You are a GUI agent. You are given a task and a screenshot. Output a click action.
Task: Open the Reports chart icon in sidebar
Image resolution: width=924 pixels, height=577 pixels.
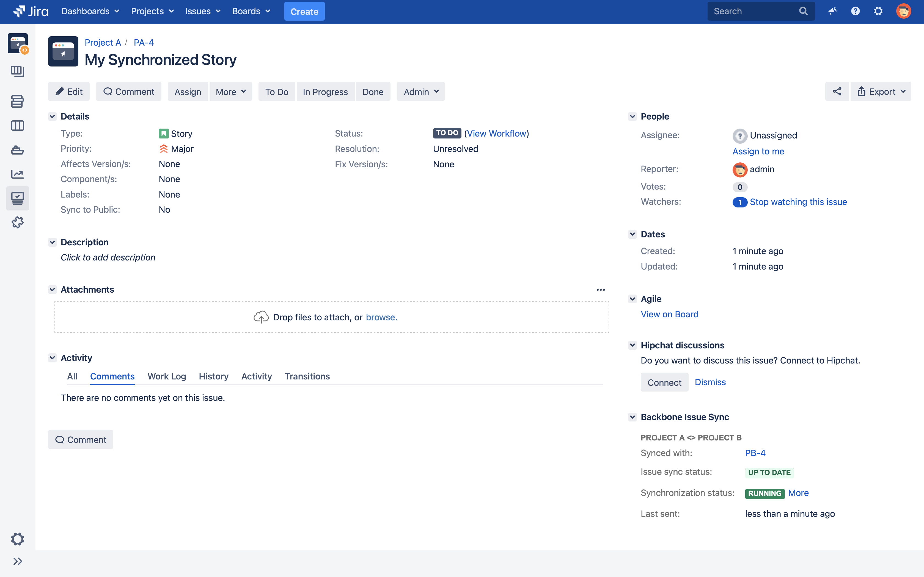(17, 174)
